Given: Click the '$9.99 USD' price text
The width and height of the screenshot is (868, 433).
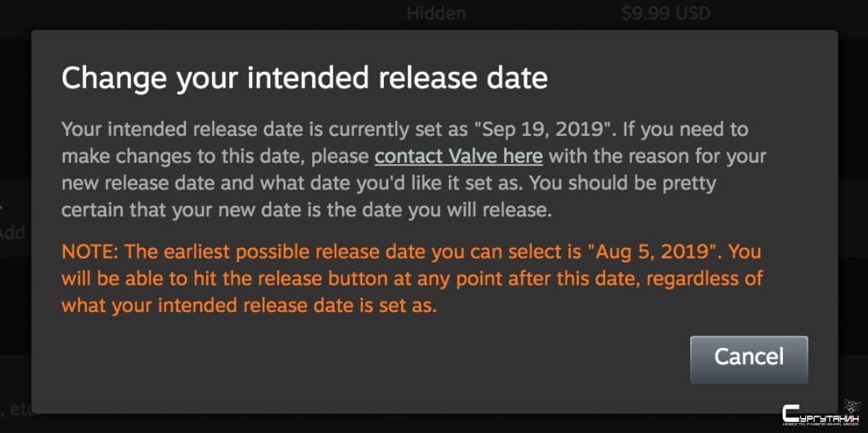Looking at the screenshot, I should pyautogui.click(x=666, y=13).
